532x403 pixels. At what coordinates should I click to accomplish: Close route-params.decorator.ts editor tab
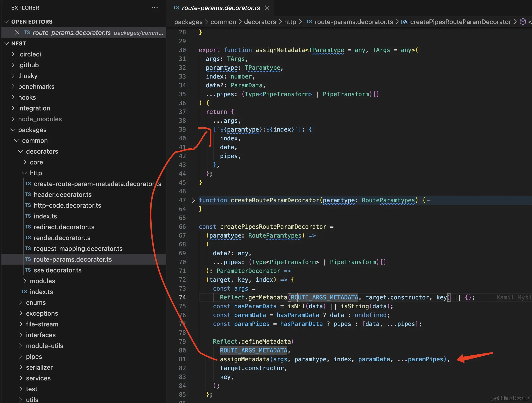267,8
